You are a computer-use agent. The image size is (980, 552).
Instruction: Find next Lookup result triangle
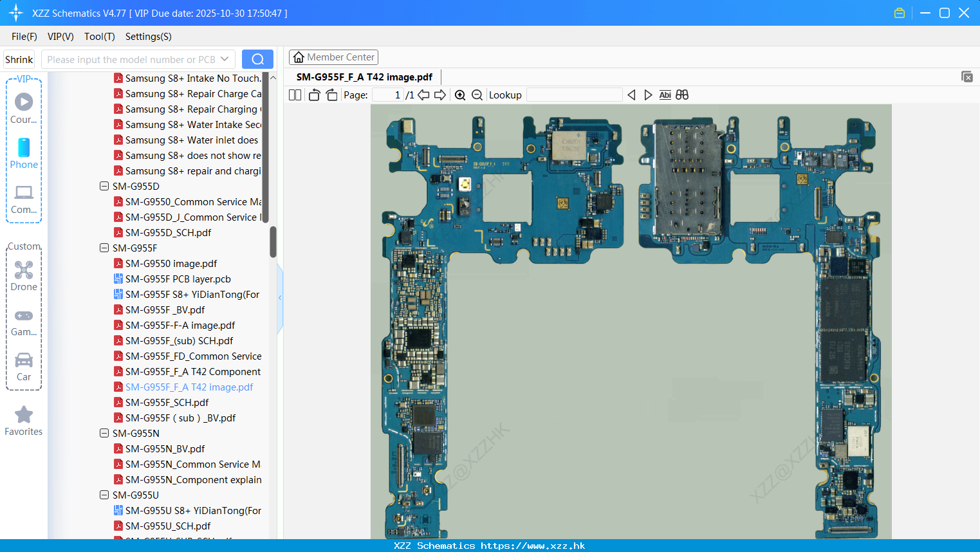[648, 95]
